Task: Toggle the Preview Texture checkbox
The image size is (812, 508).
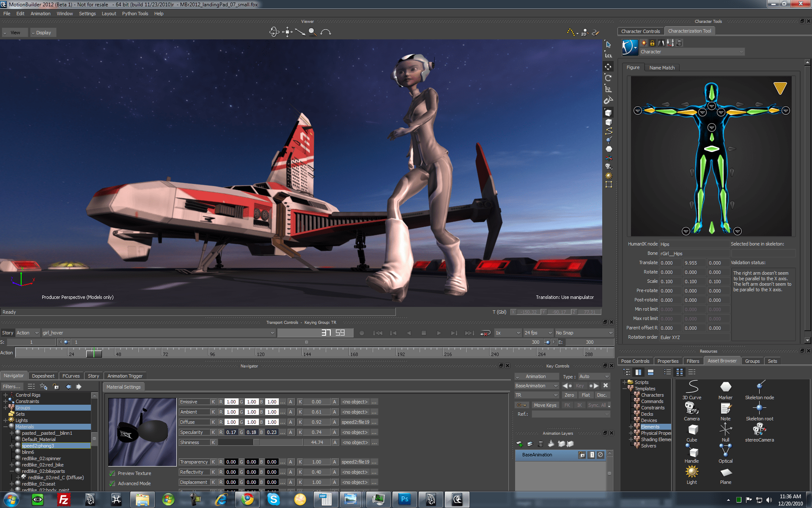Action: 112,473
